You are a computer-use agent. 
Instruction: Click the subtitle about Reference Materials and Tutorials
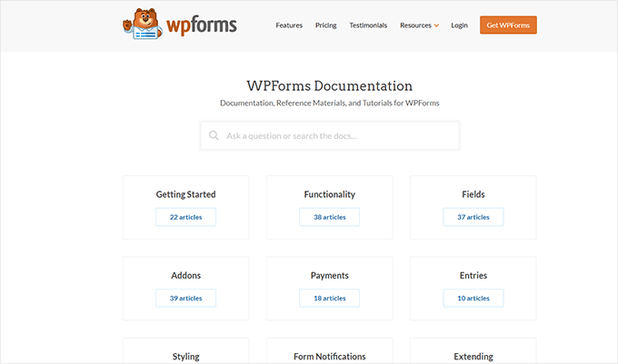tap(330, 103)
